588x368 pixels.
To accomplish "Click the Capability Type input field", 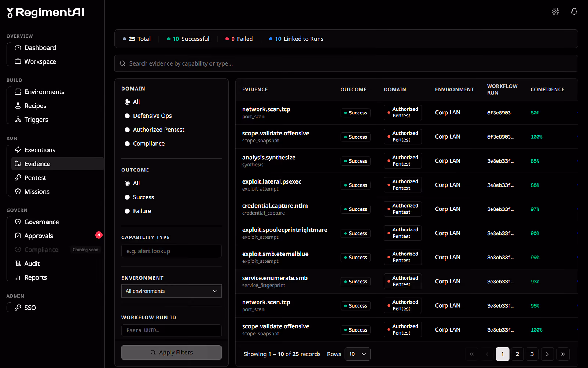I will [171, 251].
